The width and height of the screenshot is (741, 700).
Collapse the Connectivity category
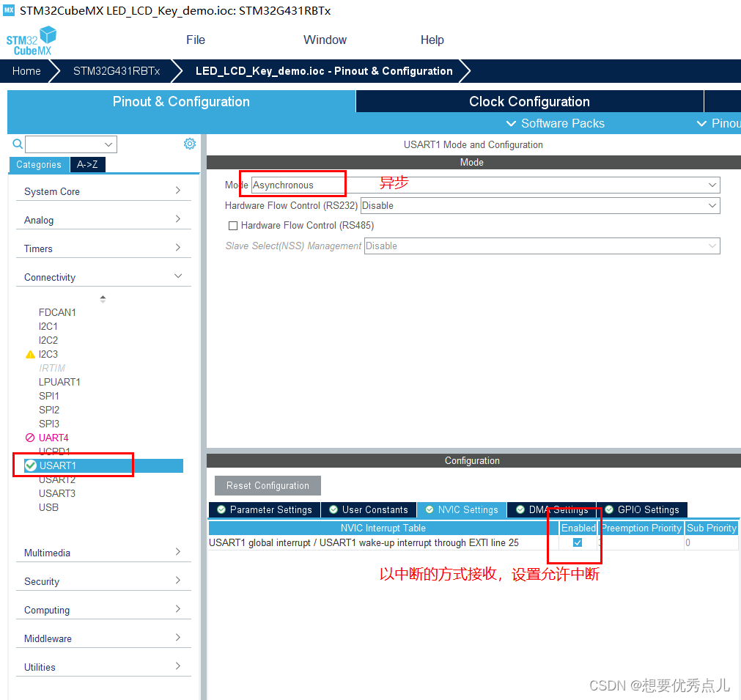click(x=103, y=277)
